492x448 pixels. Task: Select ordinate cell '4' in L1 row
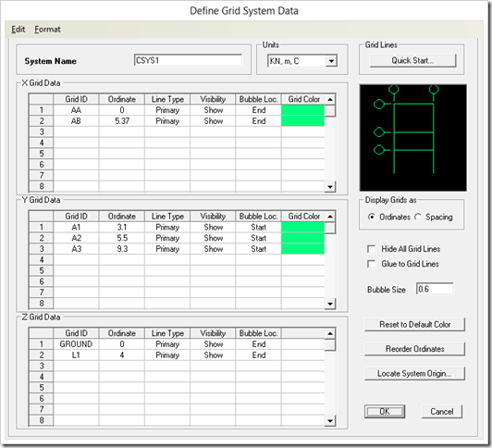122,355
